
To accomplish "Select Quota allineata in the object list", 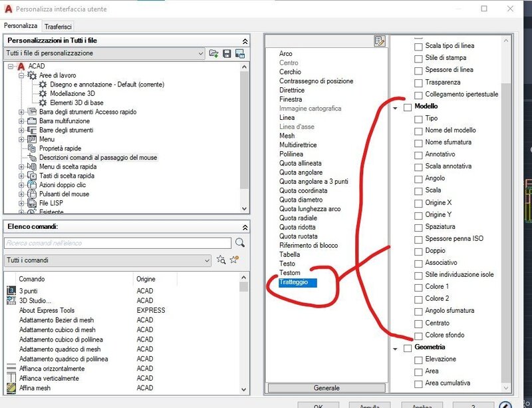I will click(x=301, y=163).
